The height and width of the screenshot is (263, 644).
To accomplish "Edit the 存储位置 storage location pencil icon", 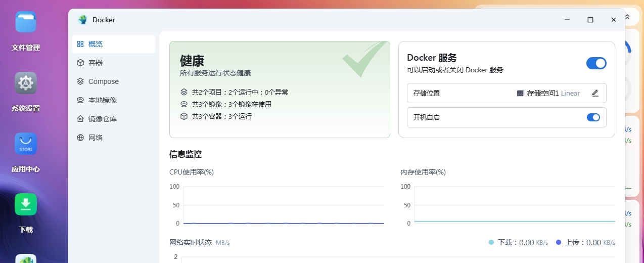I will pyautogui.click(x=595, y=93).
